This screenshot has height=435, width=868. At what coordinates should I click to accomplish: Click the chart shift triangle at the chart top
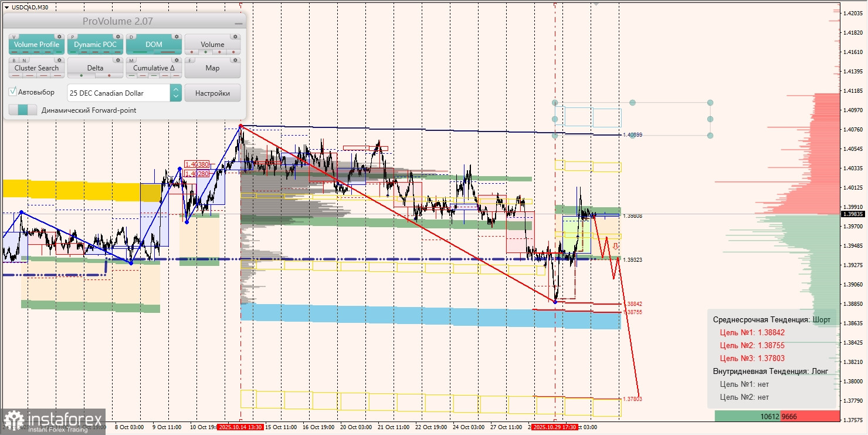coord(596,4)
